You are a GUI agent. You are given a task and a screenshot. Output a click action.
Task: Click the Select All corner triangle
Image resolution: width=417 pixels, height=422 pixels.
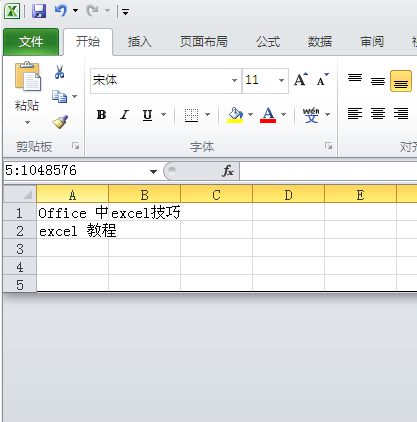(20, 194)
